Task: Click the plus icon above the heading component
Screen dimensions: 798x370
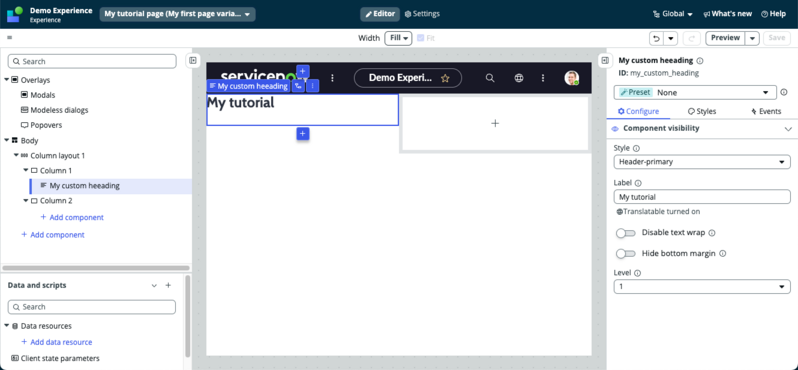Action: click(303, 71)
